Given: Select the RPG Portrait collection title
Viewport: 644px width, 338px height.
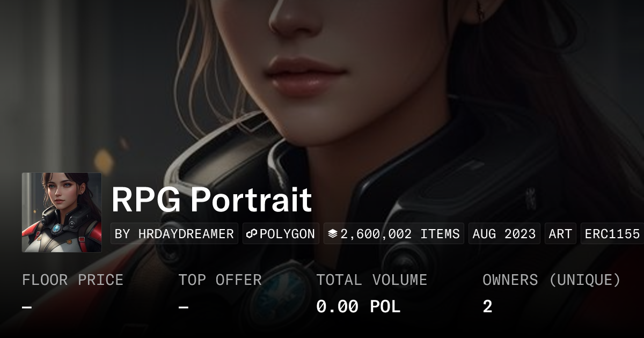Looking at the screenshot, I should point(211,200).
